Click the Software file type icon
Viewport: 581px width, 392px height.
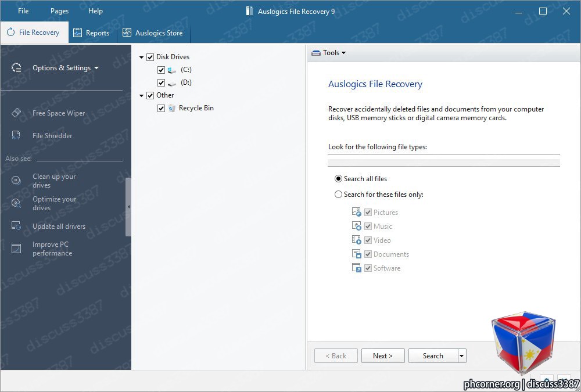(356, 268)
